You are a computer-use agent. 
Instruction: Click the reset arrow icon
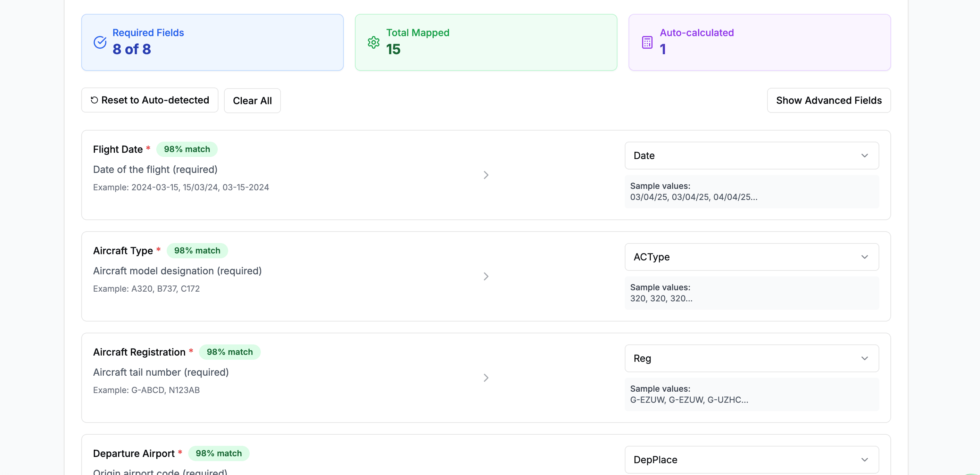coord(94,100)
